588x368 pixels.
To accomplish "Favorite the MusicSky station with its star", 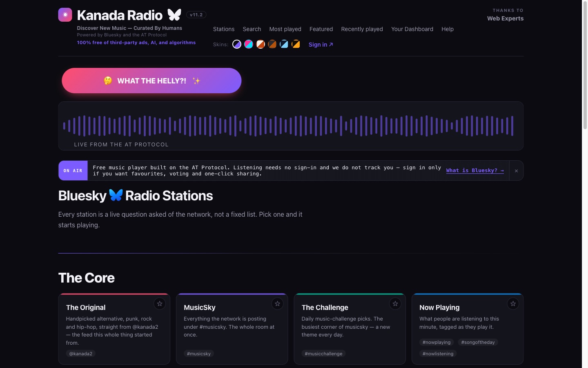I will [277, 304].
